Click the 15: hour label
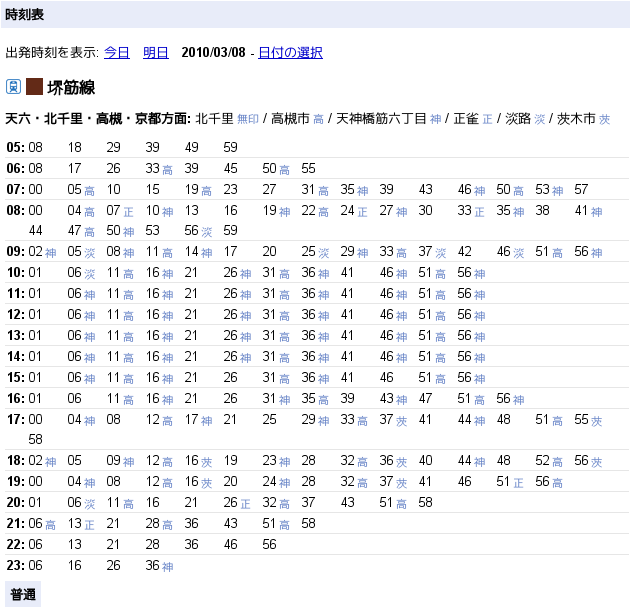Screen dimensions: 630x608 click(16, 377)
